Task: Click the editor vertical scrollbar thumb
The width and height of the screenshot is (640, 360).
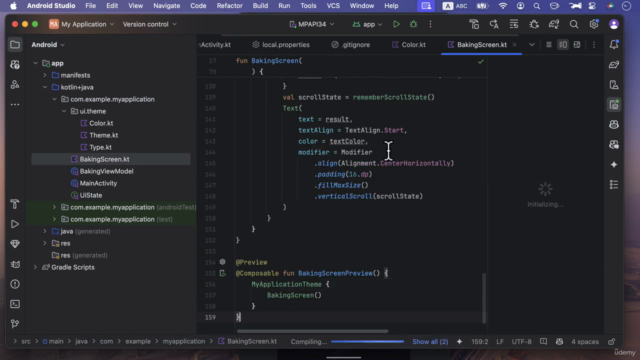Action: pyautogui.click(x=484, y=298)
